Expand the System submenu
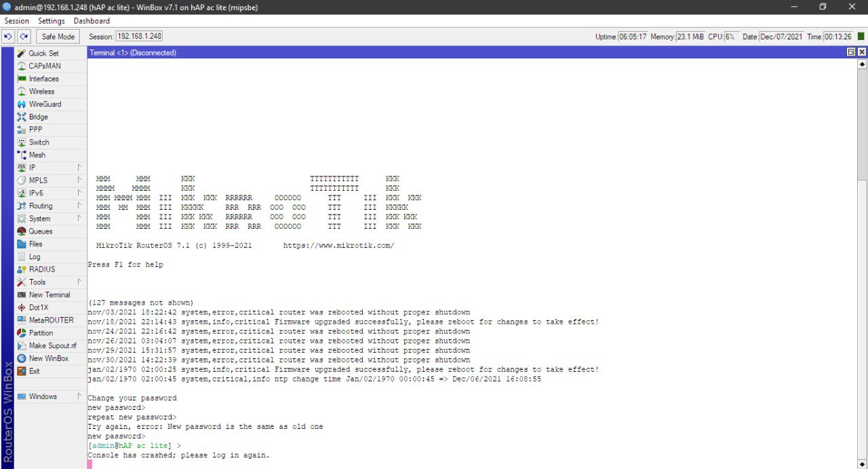This screenshot has height=469, width=868. pyautogui.click(x=79, y=219)
